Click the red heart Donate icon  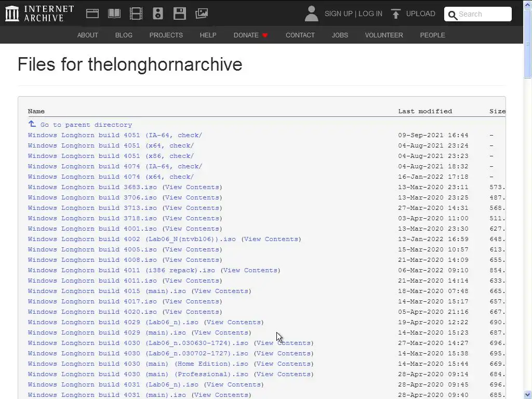[x=265, y=35]
